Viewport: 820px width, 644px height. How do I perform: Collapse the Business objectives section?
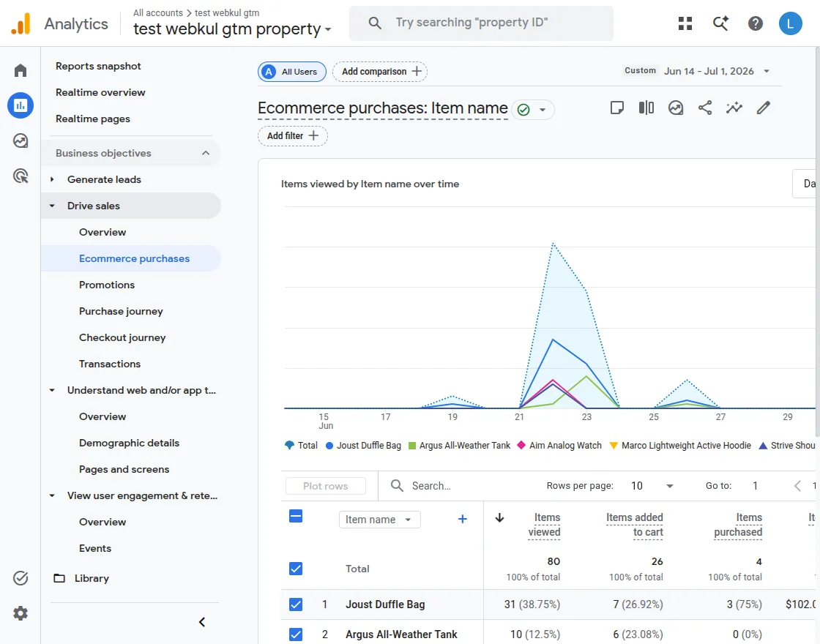click(x=206, y=153)
